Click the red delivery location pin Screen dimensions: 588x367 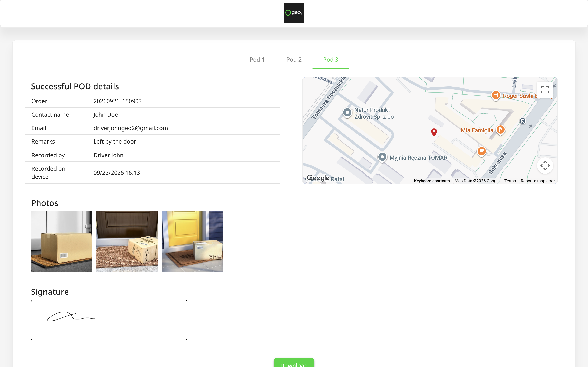[x=434, y=132]
